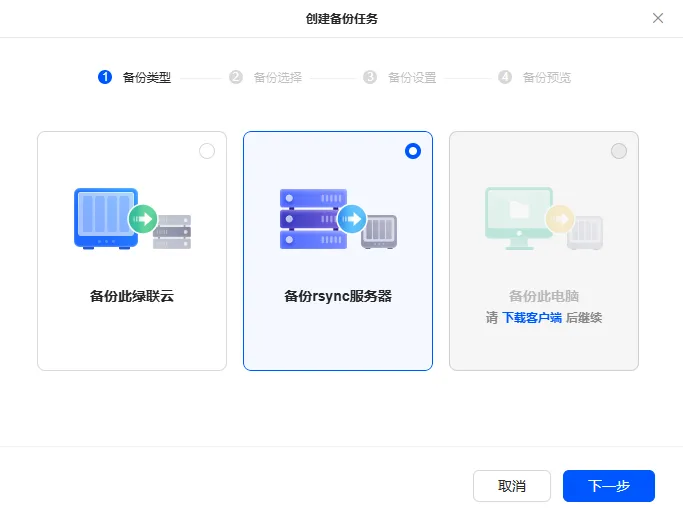Click the 取消 button
The height and width of the screenshot is (520, 683).
512,486
